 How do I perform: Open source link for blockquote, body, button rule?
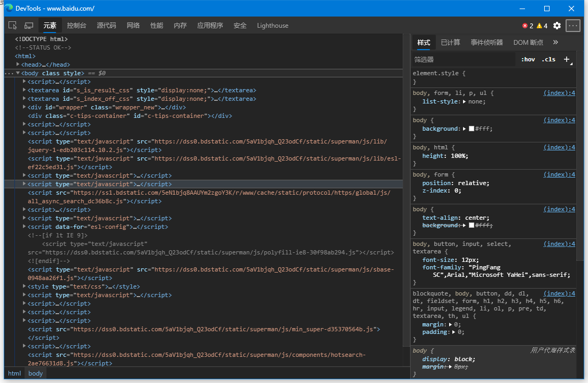tap(559, 293)
